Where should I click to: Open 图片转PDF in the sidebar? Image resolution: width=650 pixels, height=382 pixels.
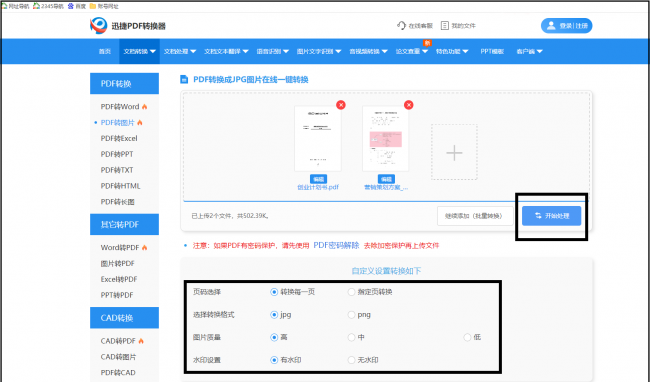click(118, 264)
